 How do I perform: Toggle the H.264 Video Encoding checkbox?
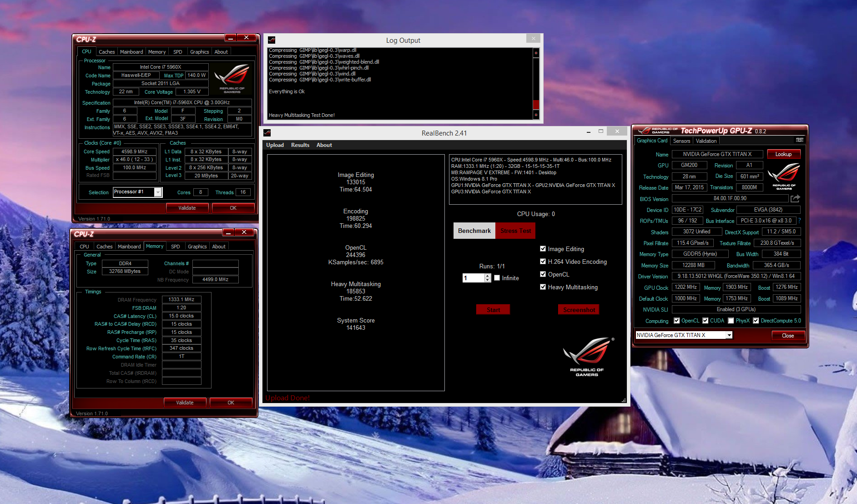point(543,262)
